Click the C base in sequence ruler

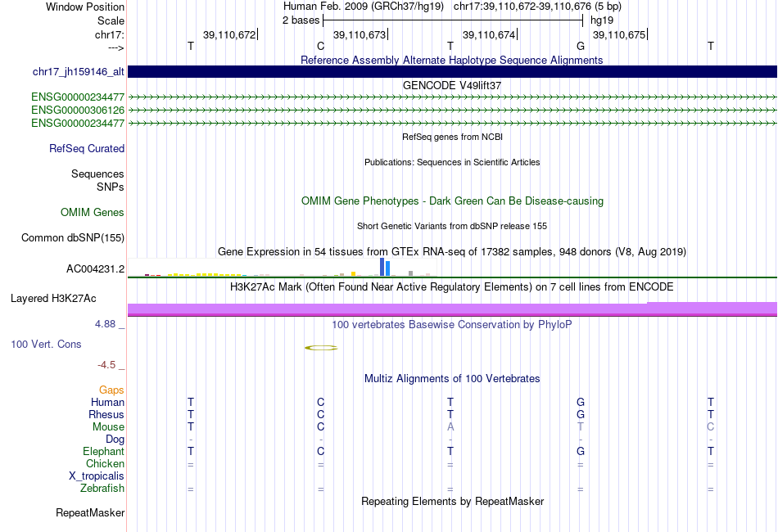[x=320, y=47]
